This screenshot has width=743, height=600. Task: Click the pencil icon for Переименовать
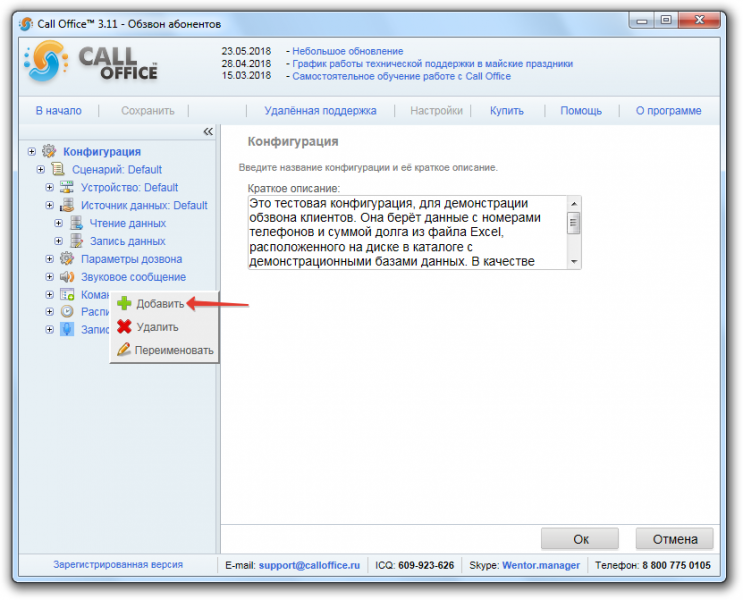coord(124,349)
